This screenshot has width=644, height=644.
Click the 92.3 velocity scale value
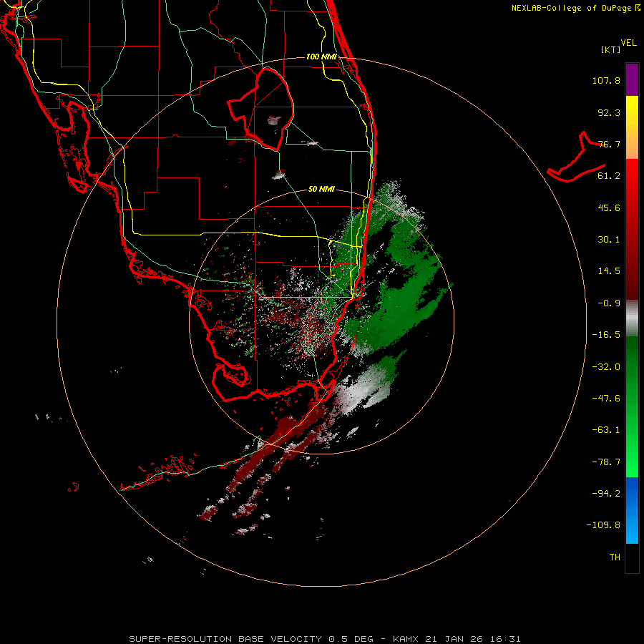coord(609,112)
